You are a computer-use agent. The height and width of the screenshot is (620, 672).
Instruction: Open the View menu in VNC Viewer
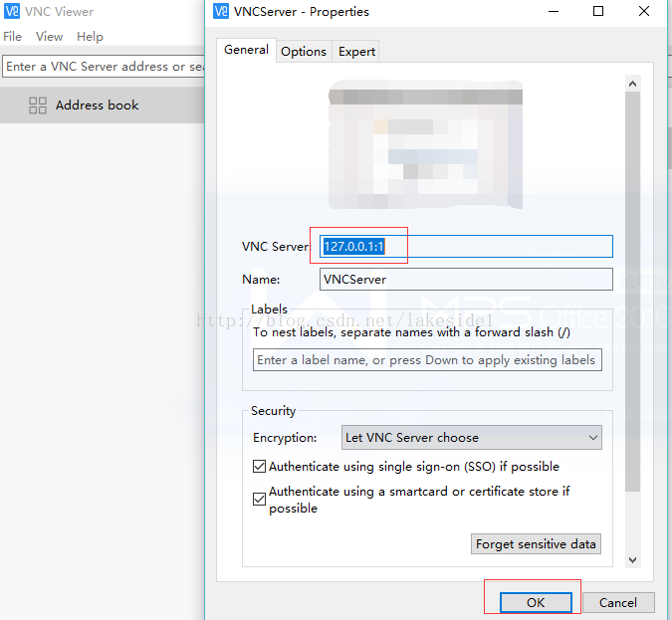click(50, 37)
